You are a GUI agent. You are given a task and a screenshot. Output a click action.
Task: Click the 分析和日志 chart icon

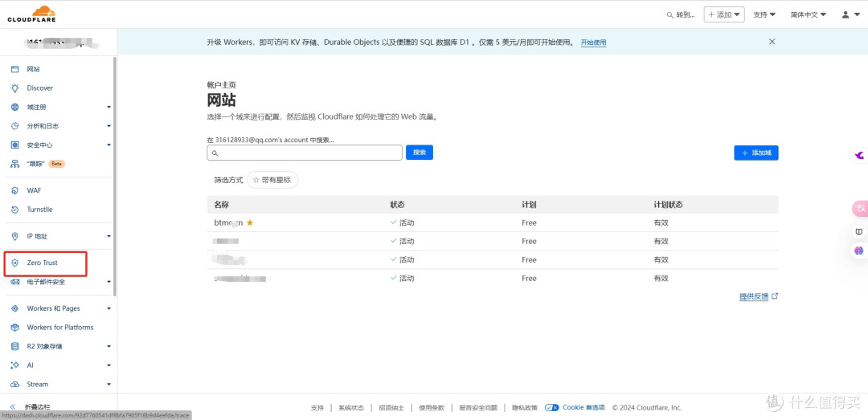click(15, 126)
